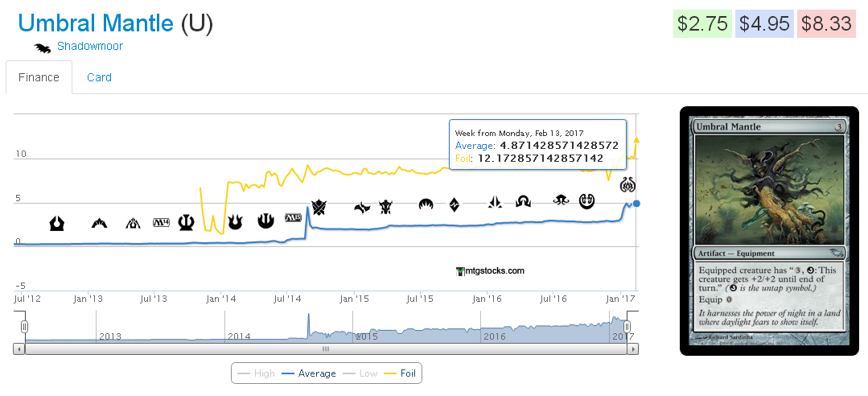The width and height of the screenshot is (868, 396).
Task: Click the Jan '15 axis label
Action: [354, 299]
